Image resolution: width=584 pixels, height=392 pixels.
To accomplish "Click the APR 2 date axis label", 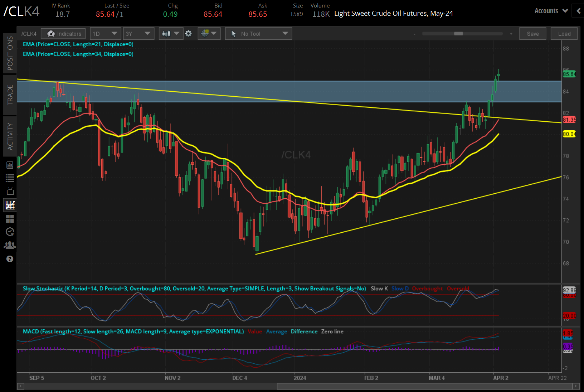I will point(501,378).
